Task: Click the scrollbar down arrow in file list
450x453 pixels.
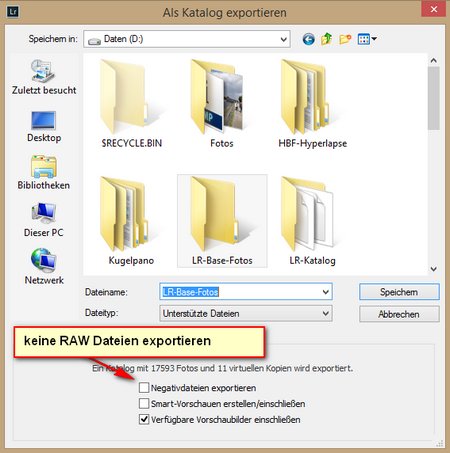Action: pyautogui.click(x=434, y=269)
